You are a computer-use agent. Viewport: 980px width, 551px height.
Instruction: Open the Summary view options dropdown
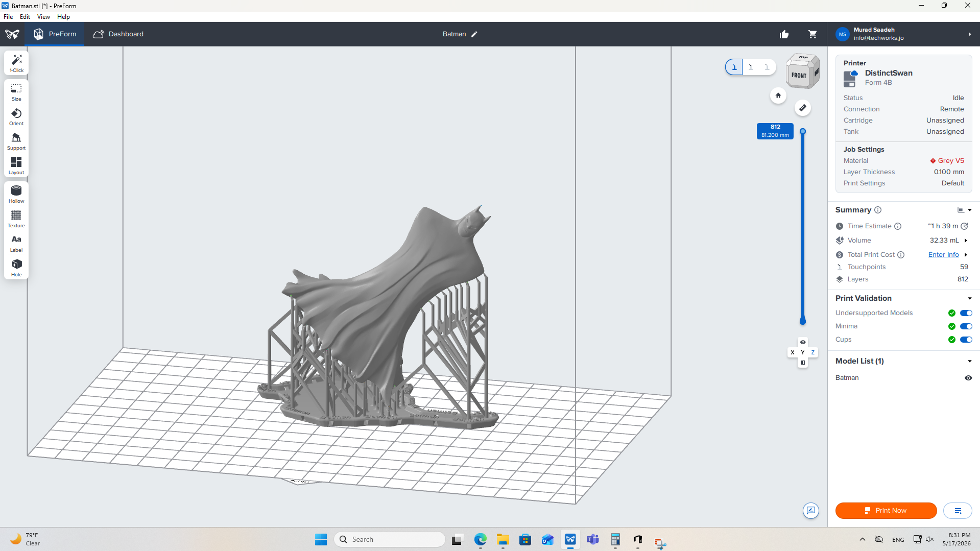click(964, 210)
